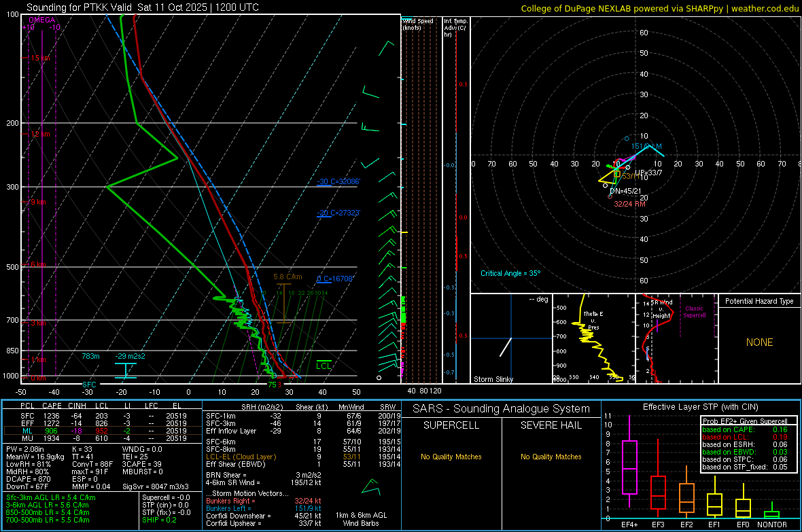Click the Corfidi Downshear = 45/21 kt line
This screenshot has width=802, height=532.
(x=264, y=516)
